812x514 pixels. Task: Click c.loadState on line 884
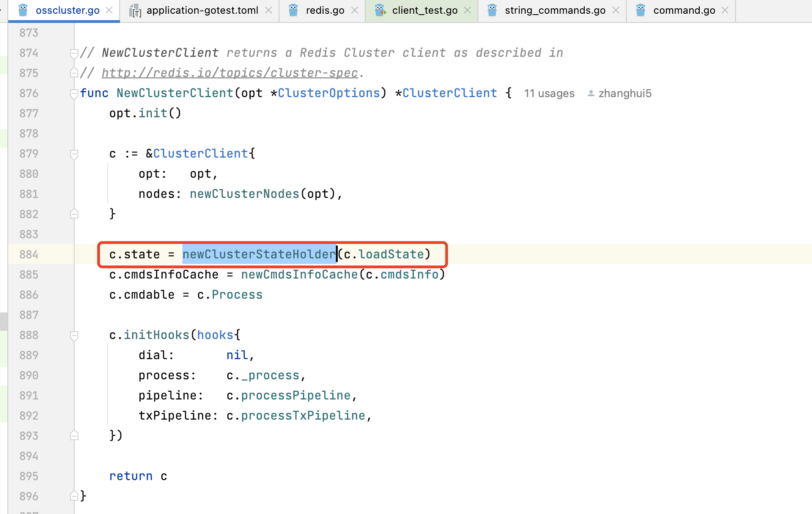coord(384,254)
